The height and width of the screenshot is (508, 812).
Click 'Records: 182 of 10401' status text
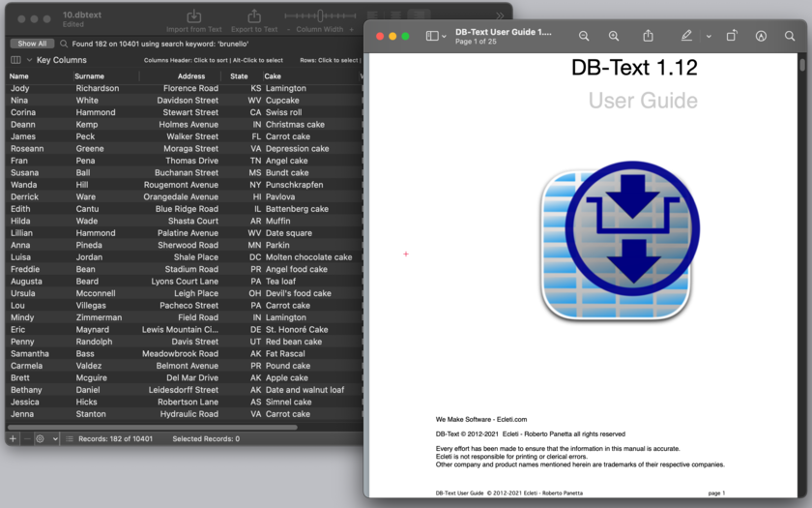[115, 438]
